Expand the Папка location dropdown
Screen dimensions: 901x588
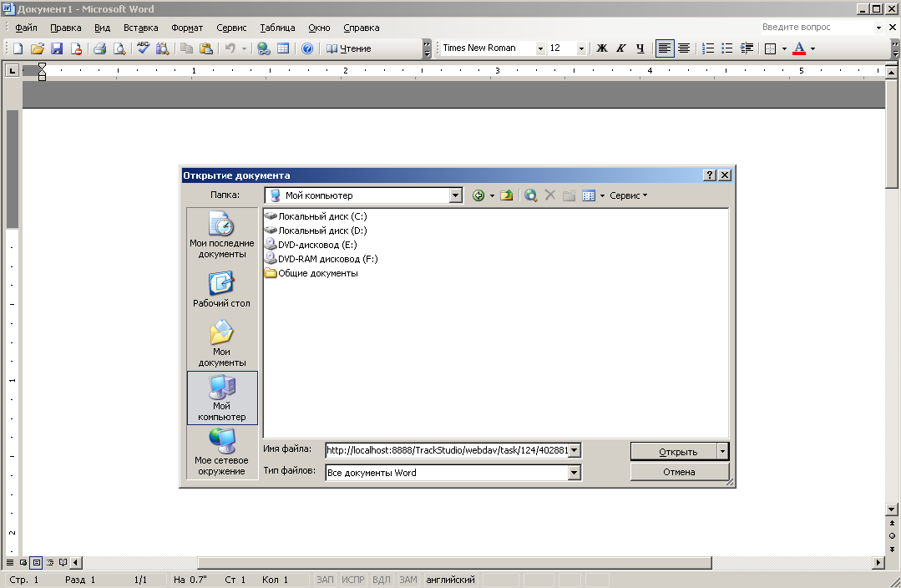tap(455, 195)
